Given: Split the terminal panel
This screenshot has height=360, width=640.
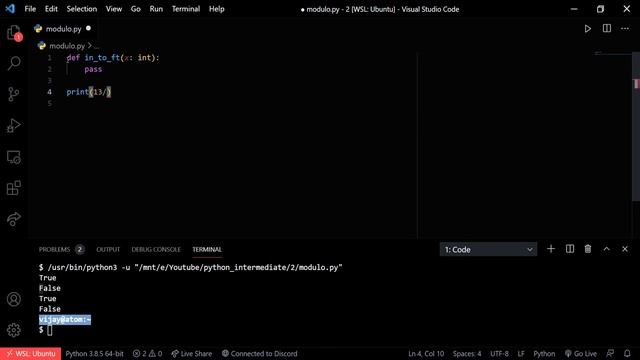Looking at the screenshot, I should (570, 249).
